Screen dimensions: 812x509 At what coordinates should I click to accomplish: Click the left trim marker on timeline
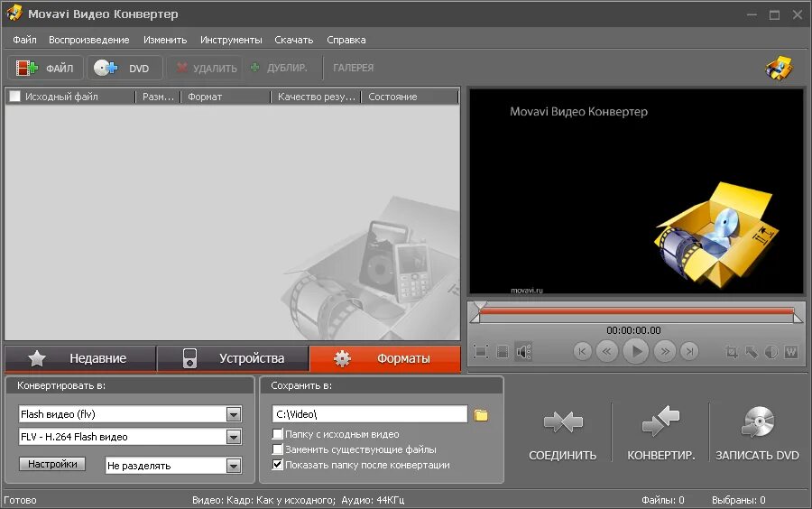(475, 319)
